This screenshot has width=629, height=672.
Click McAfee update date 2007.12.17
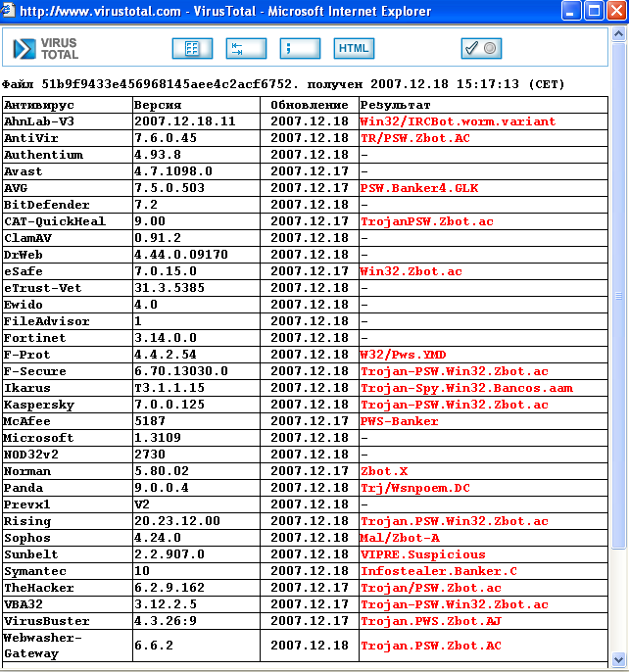(310, 421)
